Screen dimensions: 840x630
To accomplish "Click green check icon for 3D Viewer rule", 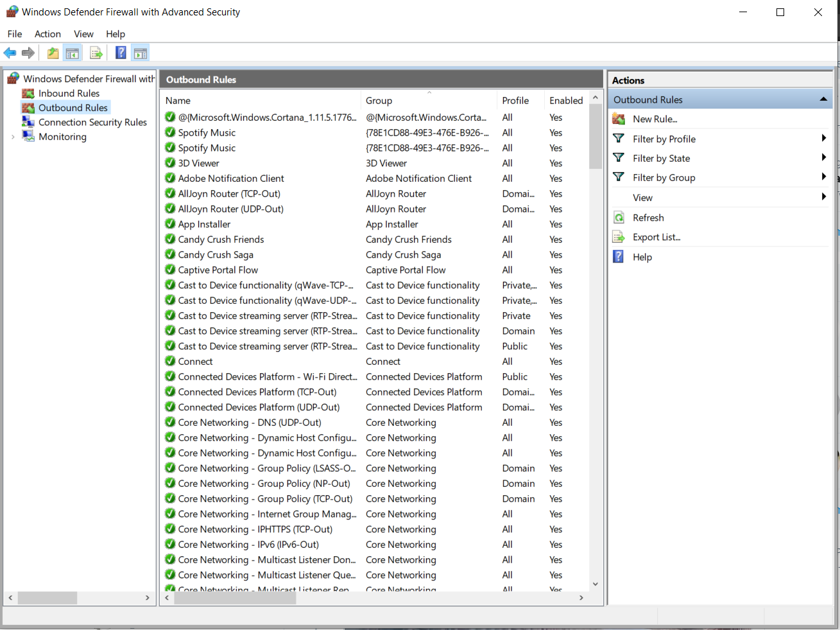I will [x=170, y=162].
